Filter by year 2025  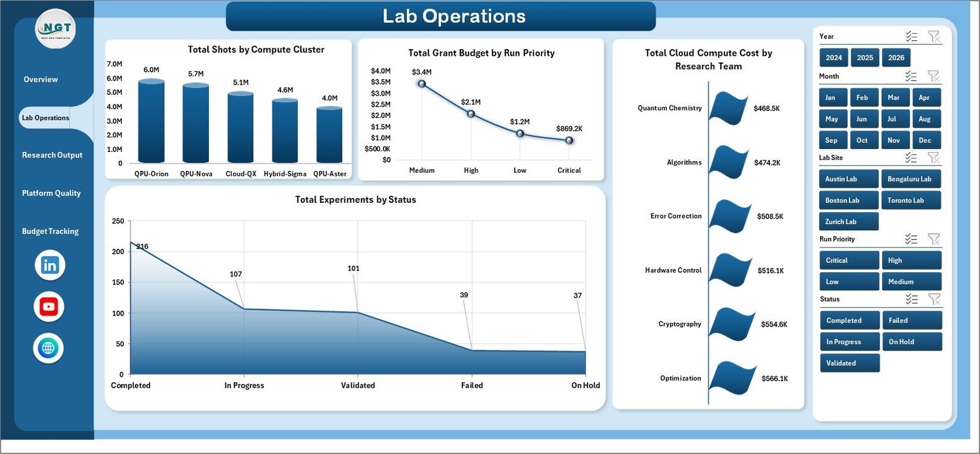click(865, 58)
